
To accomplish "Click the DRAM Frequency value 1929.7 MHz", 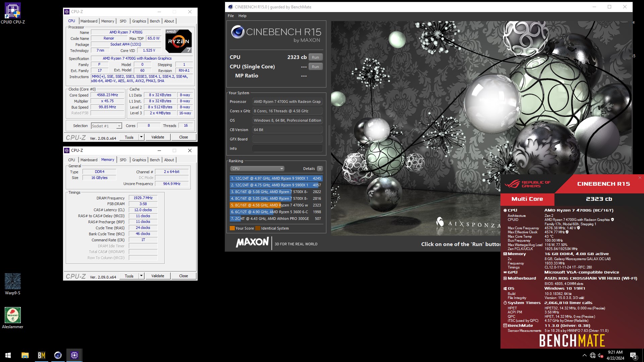I will pos(143,198).
